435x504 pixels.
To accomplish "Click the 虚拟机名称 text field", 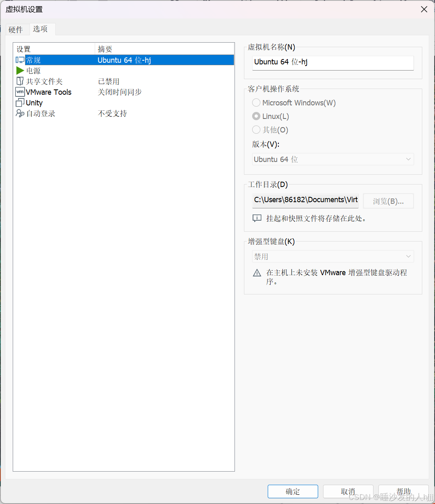I will click(x=333, y=63).
